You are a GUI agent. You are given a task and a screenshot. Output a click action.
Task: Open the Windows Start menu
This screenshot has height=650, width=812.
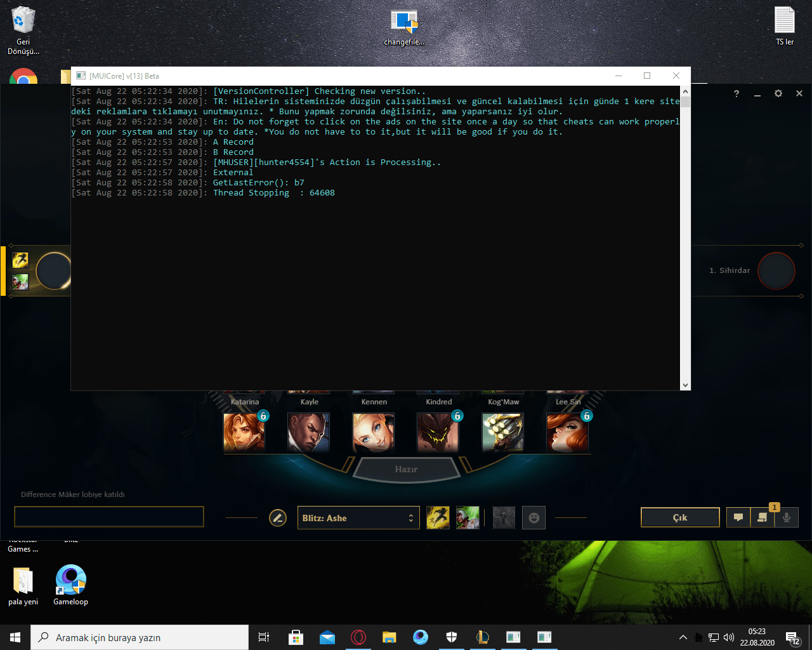(15, 637)
